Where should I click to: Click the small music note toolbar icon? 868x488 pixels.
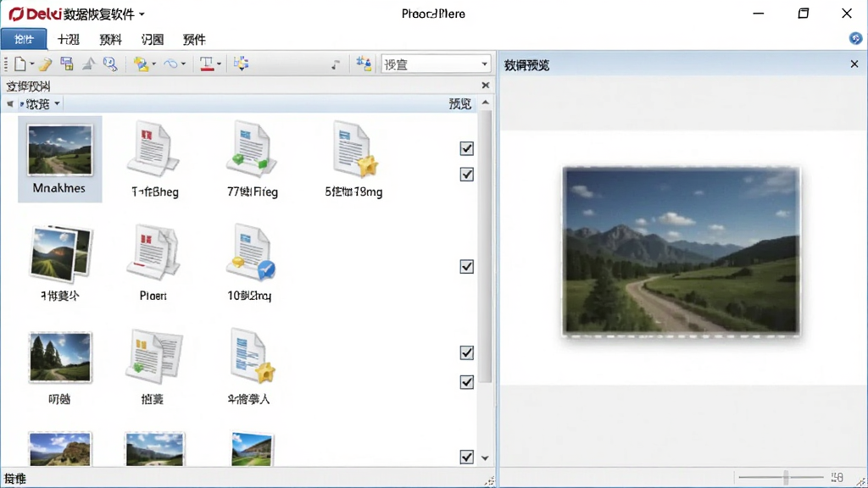pyautogui.click(x=336, y=64)
